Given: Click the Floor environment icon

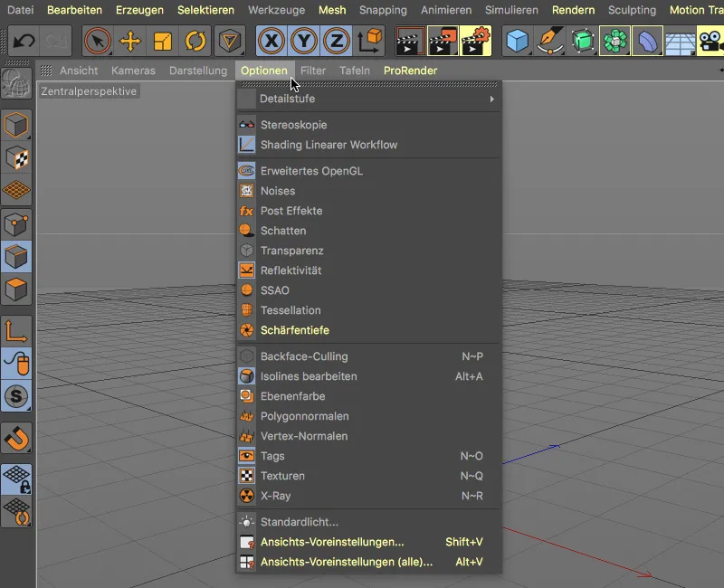Looking at the screenshot, I should coord(681,41).
